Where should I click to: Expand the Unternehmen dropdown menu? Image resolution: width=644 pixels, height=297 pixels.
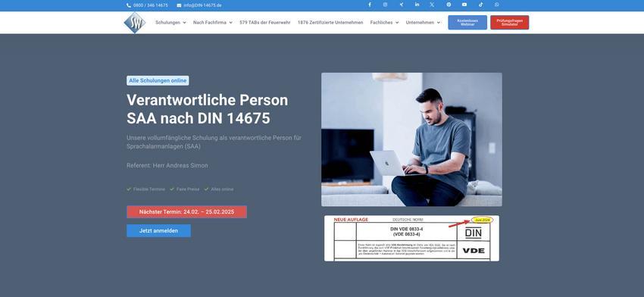423,23
